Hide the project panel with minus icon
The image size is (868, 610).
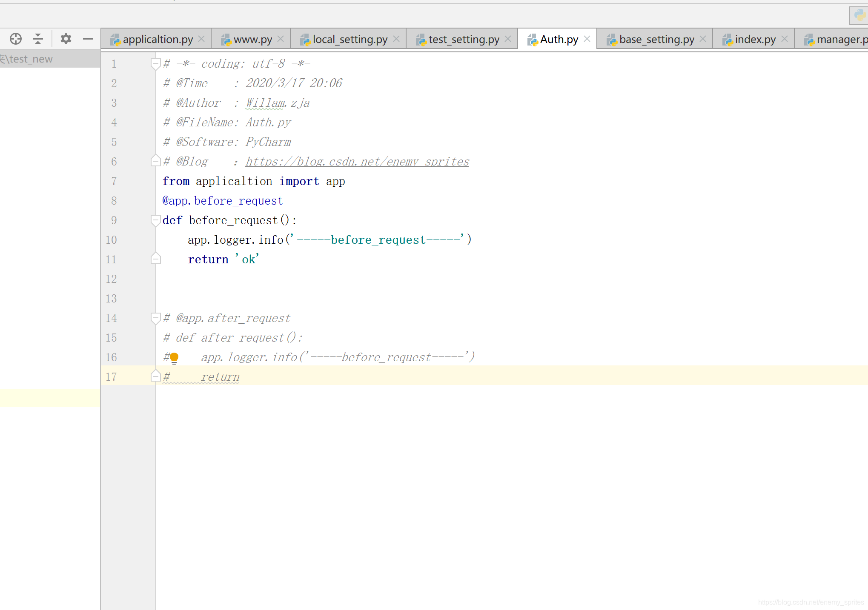point(88,39)
